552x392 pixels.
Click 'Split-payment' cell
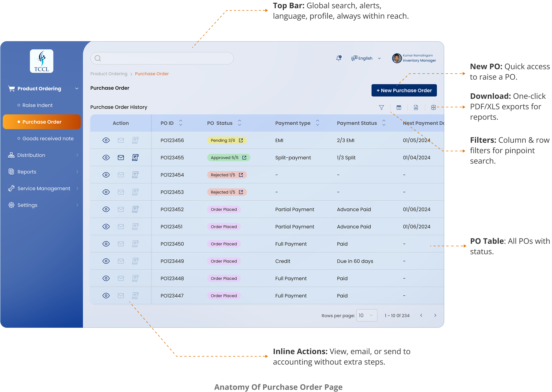[293, 158]
